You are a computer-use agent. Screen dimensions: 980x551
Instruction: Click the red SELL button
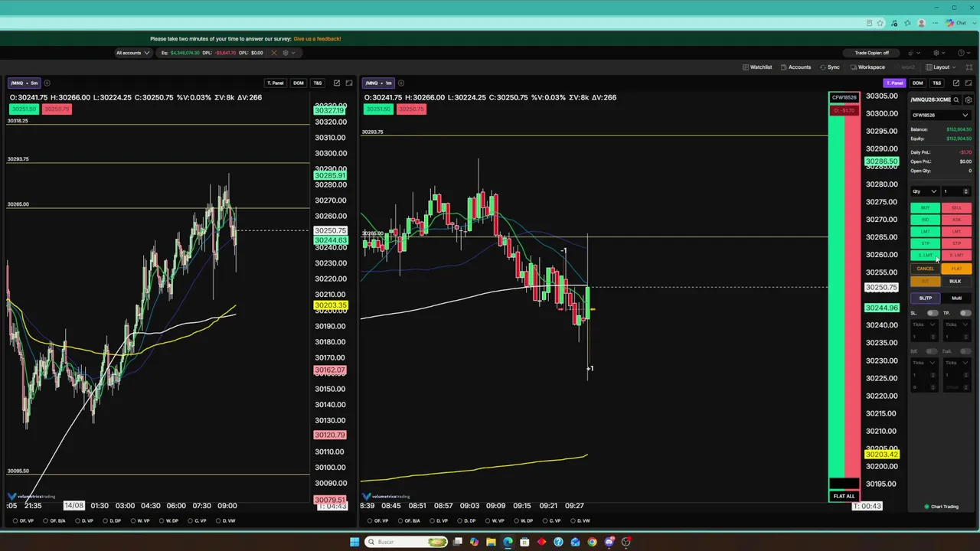(956, 208)
